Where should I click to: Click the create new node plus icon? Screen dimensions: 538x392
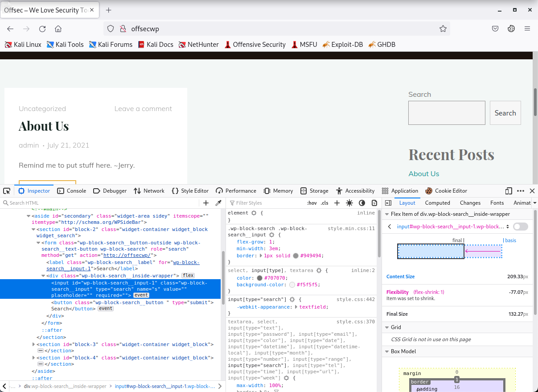pos(206,203)
